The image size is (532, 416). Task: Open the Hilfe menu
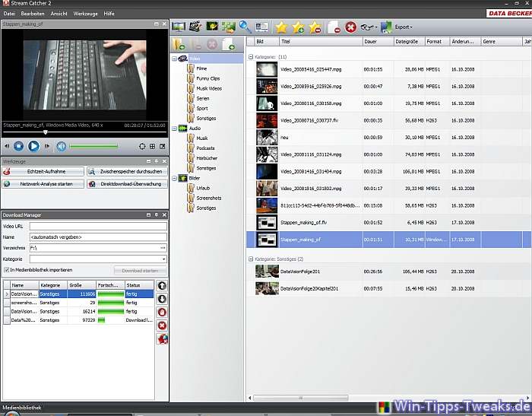(x=109, y=14)
